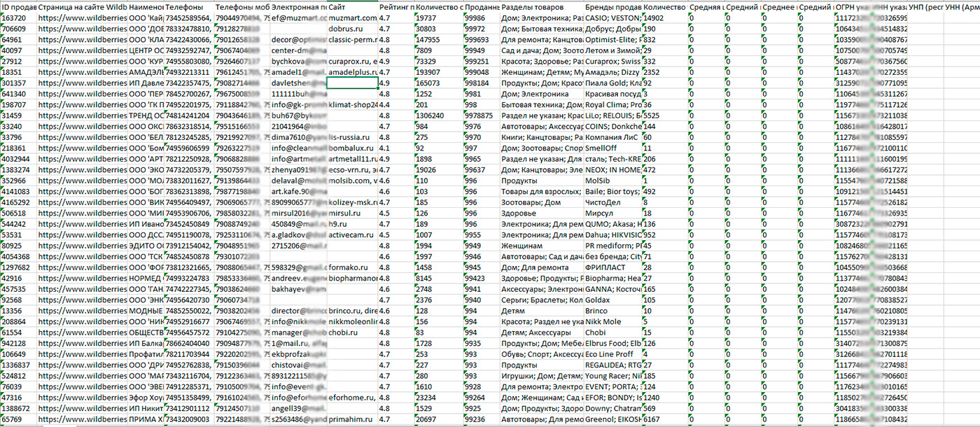Viewport: 980px width, 427px height.
Task: Click the site cell chobi.ru
Action: (x=352, y=332)
